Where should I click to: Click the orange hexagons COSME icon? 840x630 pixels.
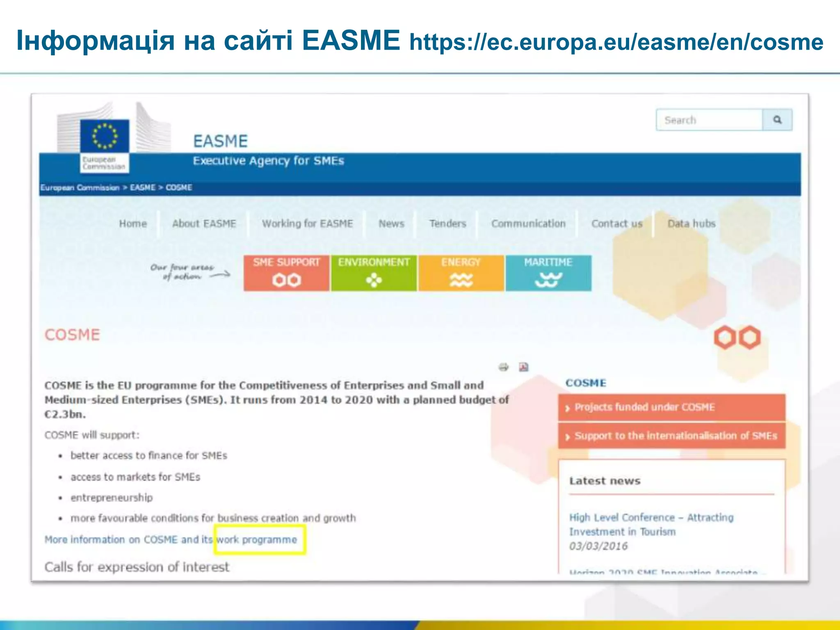click(737, 338)
